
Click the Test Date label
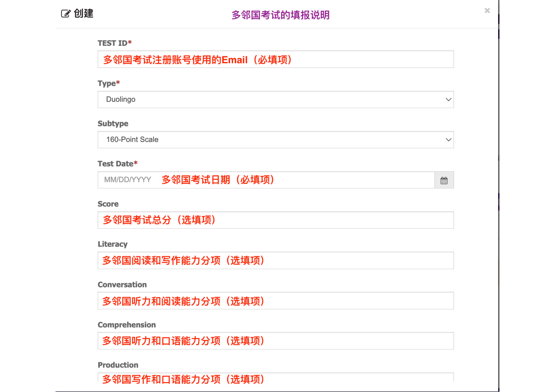117,164
